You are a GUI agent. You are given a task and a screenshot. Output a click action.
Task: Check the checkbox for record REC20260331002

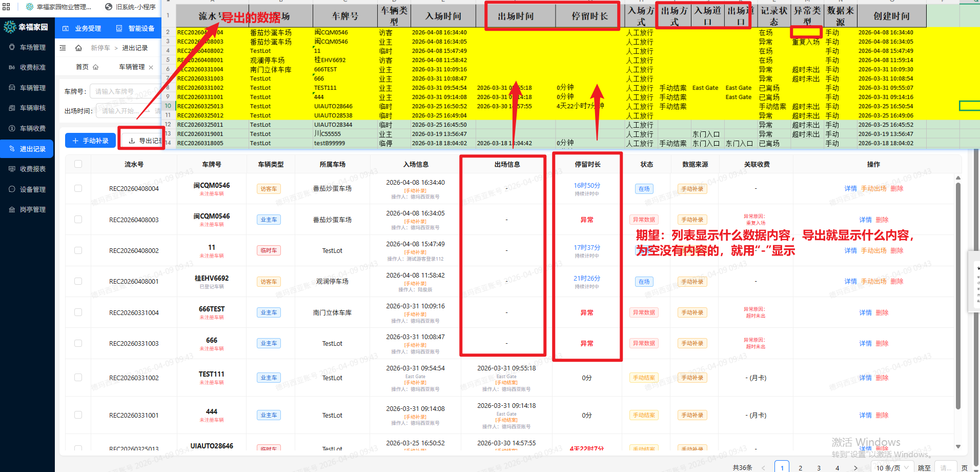[x=78, y=377]
